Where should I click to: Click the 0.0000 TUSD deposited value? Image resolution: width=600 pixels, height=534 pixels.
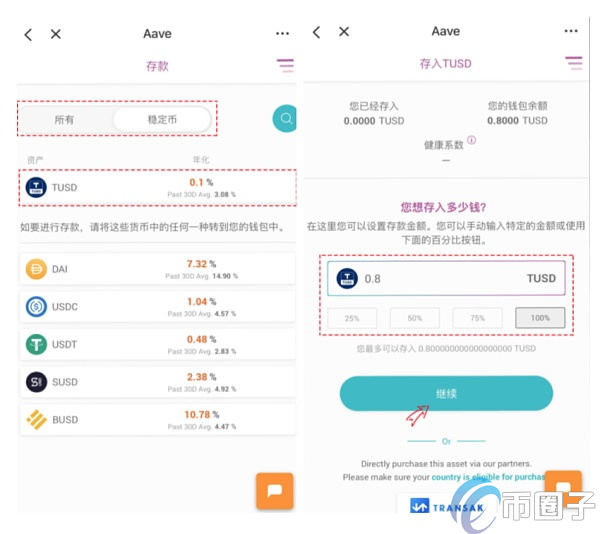point(374,121)
